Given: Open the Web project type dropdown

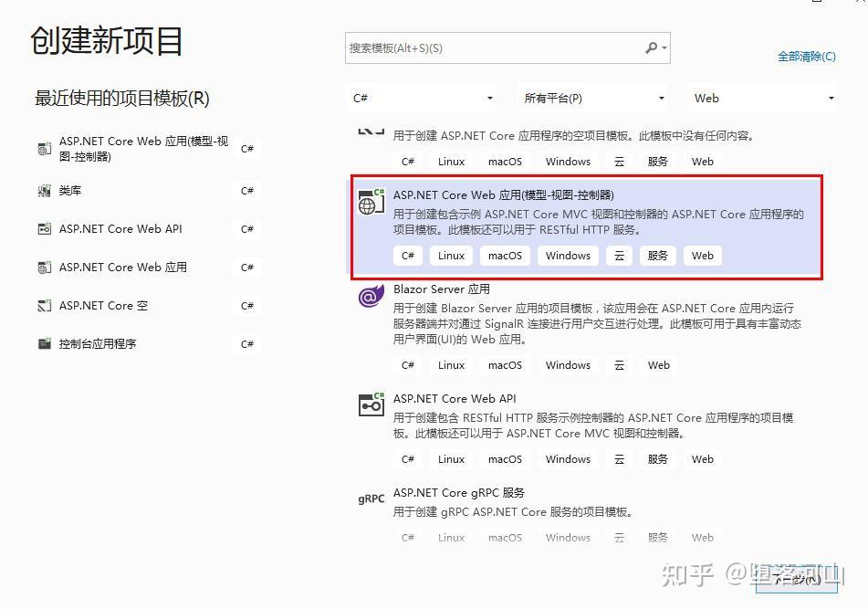Looking at the screenshot, I should pyautogui.click(x=763, y=98).
